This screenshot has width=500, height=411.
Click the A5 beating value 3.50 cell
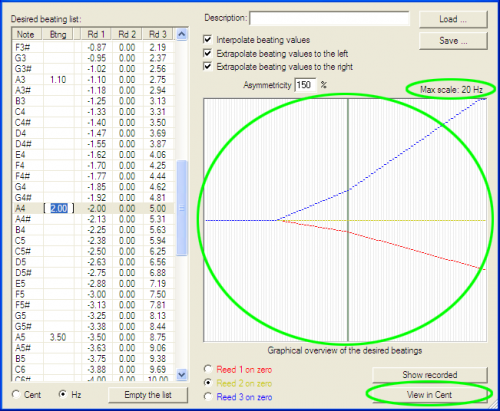click(58, 337)
